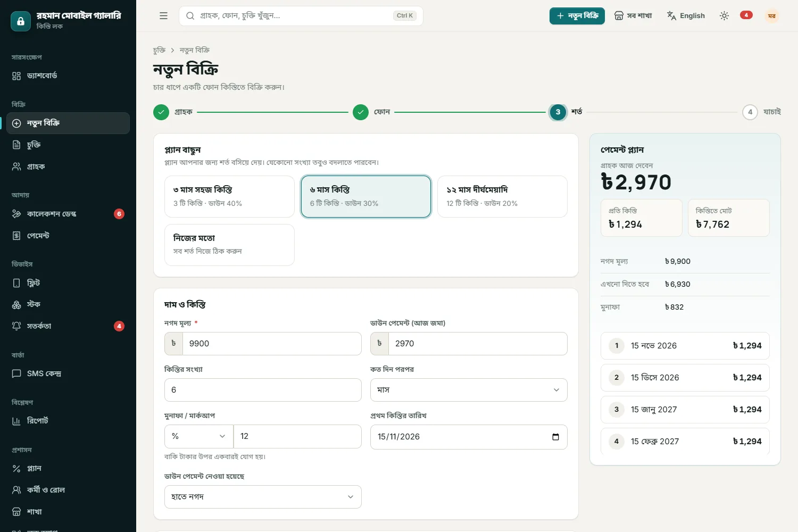Click the চুক্তি breadcrumb link
Viewport: 798px width, 532px height.
point(159,50)
